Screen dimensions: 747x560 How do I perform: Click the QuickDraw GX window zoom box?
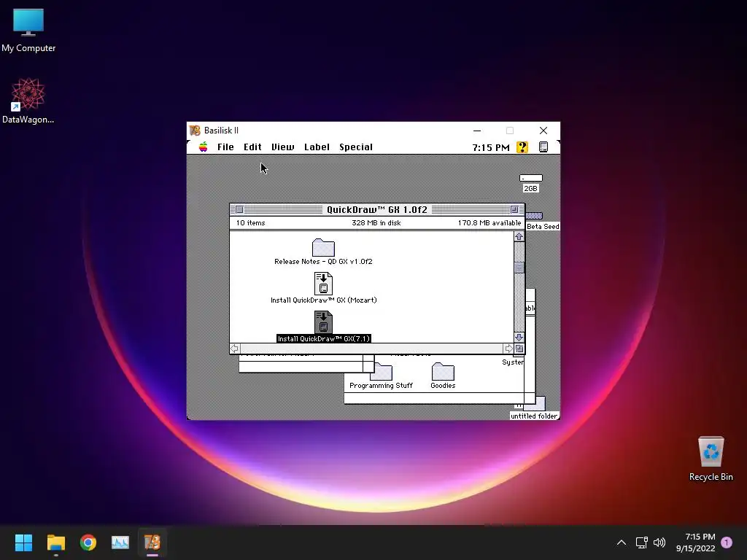[514, 209]
